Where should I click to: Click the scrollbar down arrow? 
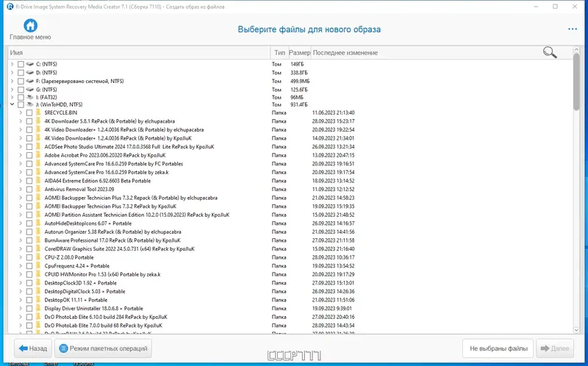577,330
